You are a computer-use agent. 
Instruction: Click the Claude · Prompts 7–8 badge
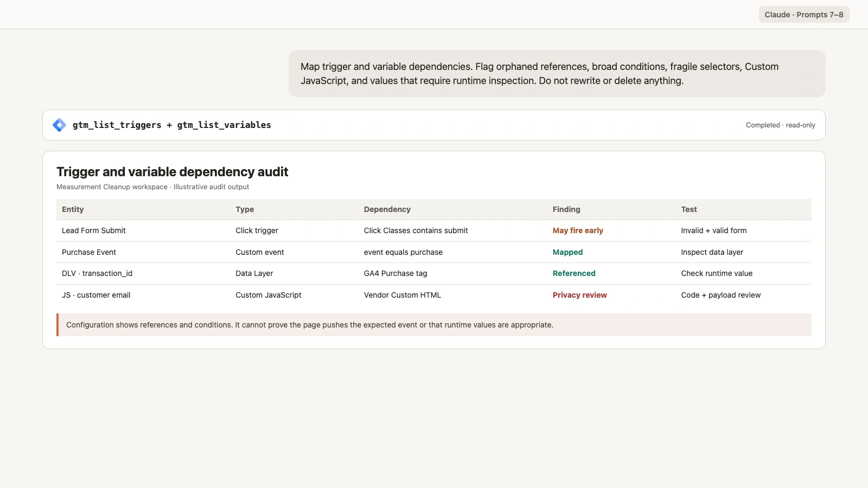804,15
